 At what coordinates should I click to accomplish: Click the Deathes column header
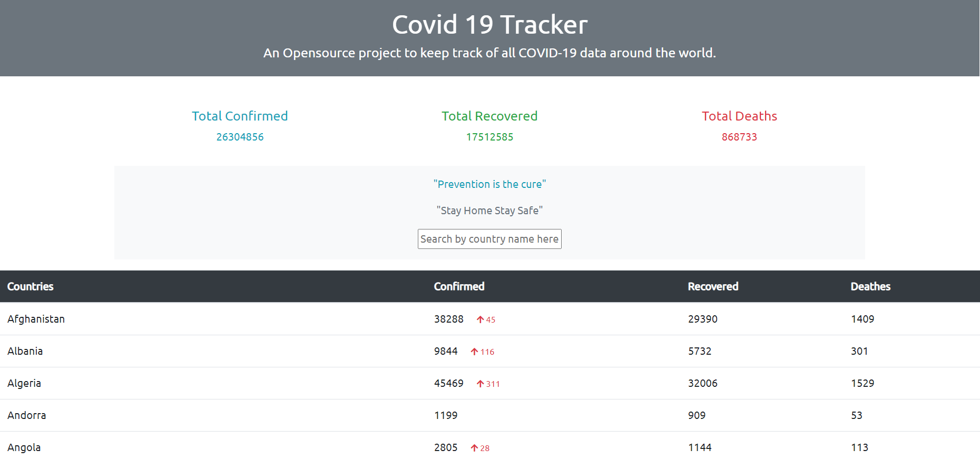click(x=870, y=286)
